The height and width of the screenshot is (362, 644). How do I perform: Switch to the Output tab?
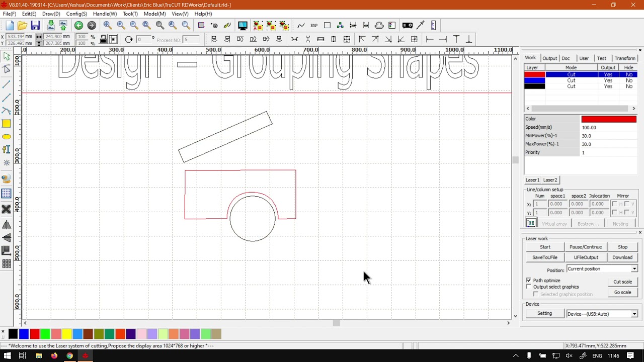pos(549,58)
